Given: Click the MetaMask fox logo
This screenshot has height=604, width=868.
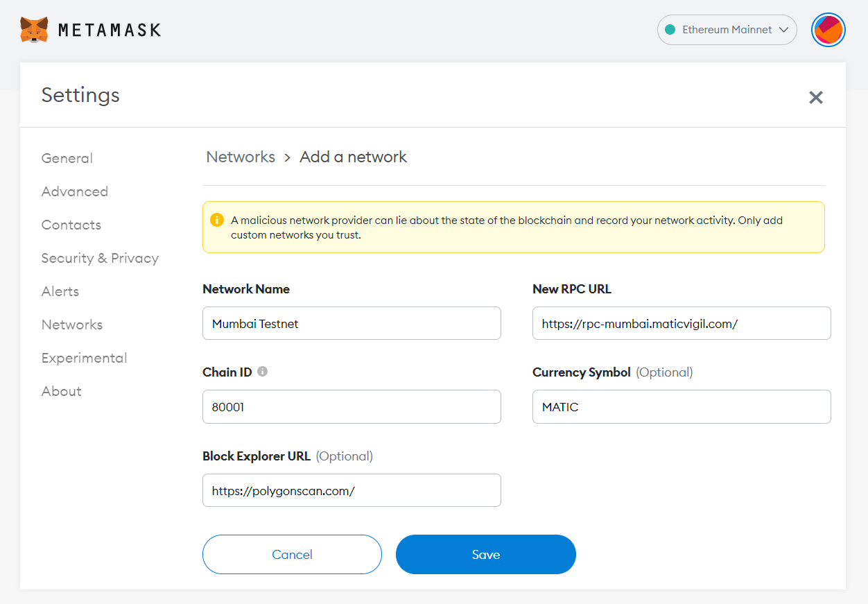Looking at the screenshot, I should [x=34, y=29].
